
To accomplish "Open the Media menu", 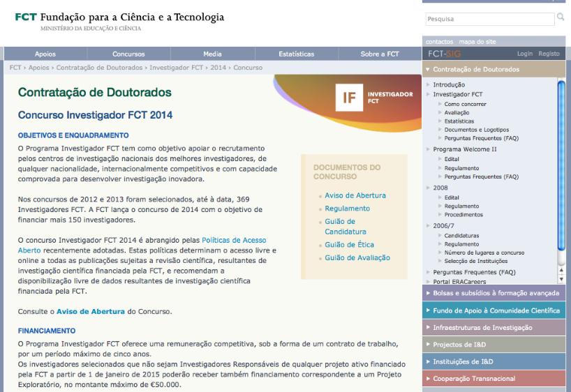I will [x=212, y=54].
